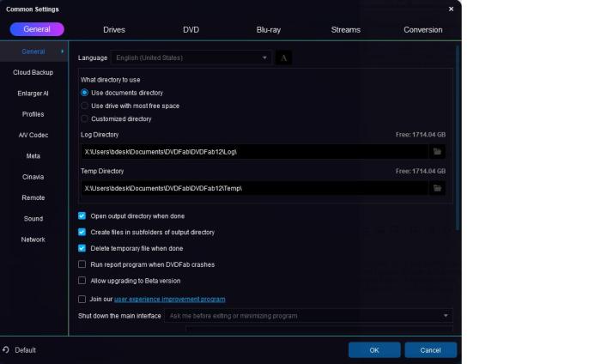Select General in the sidebar
601x364 pixels.
coord(33,52)
